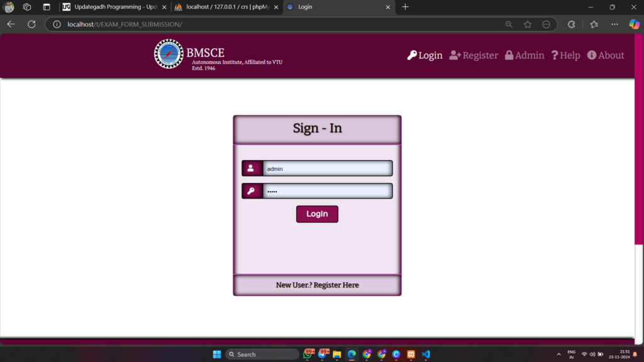Click the password input field
Screen dimensions: 644x362
click(x=327, y=191)
